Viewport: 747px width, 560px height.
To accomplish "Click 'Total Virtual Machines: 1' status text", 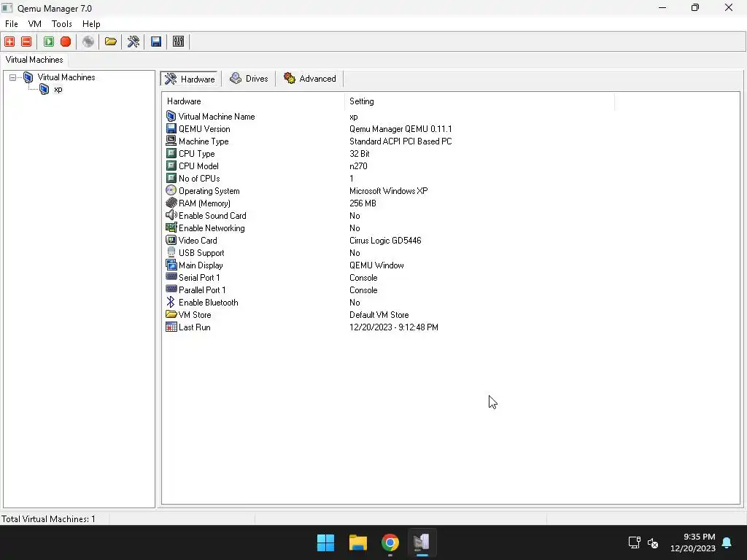I will point(48,518).
